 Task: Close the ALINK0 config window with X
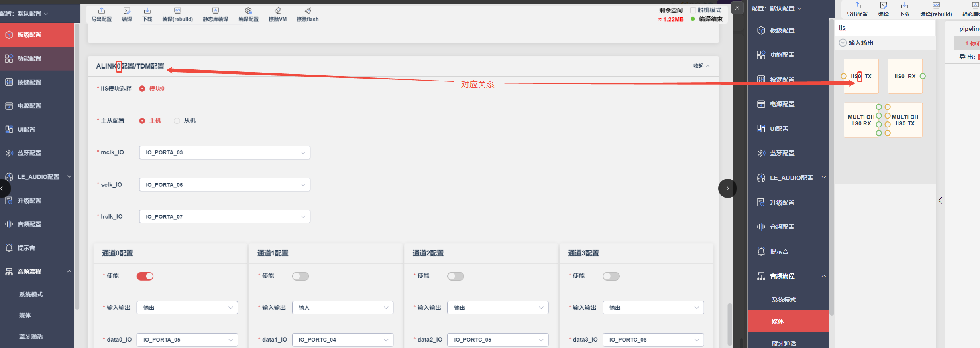[737, 8]
